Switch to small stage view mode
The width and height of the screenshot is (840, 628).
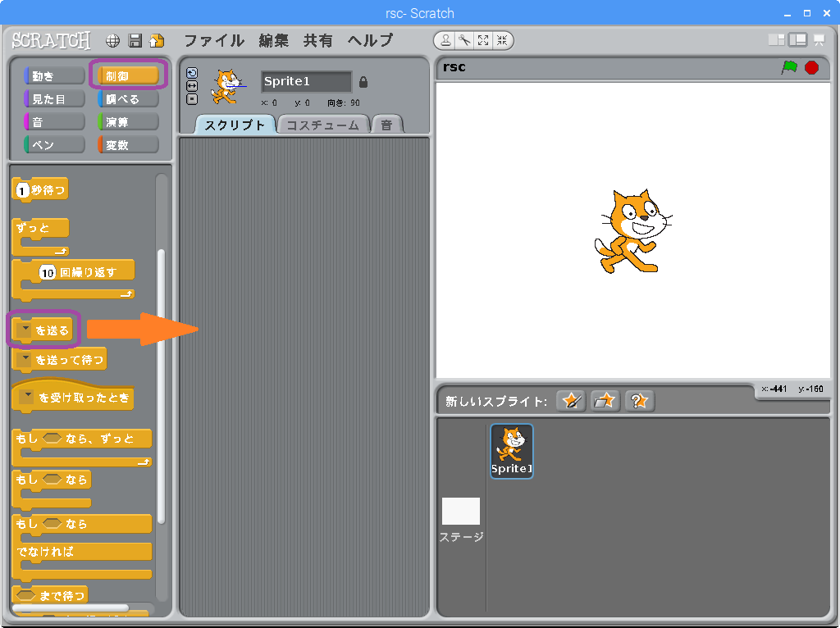[776, 40]
